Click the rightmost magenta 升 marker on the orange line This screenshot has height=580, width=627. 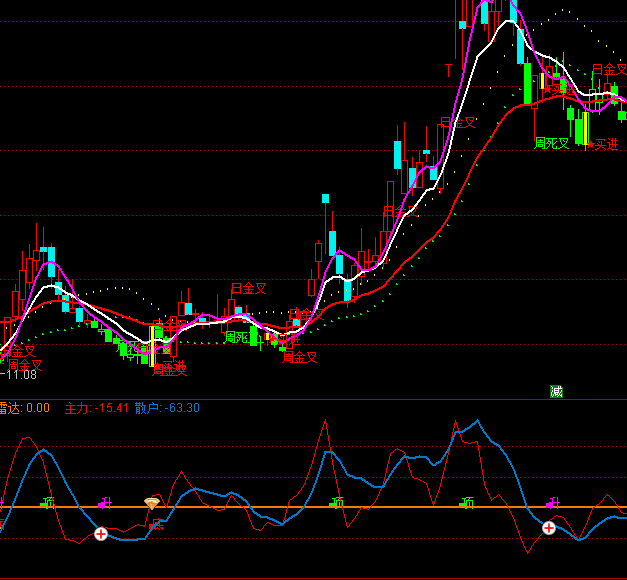point(553,502)
